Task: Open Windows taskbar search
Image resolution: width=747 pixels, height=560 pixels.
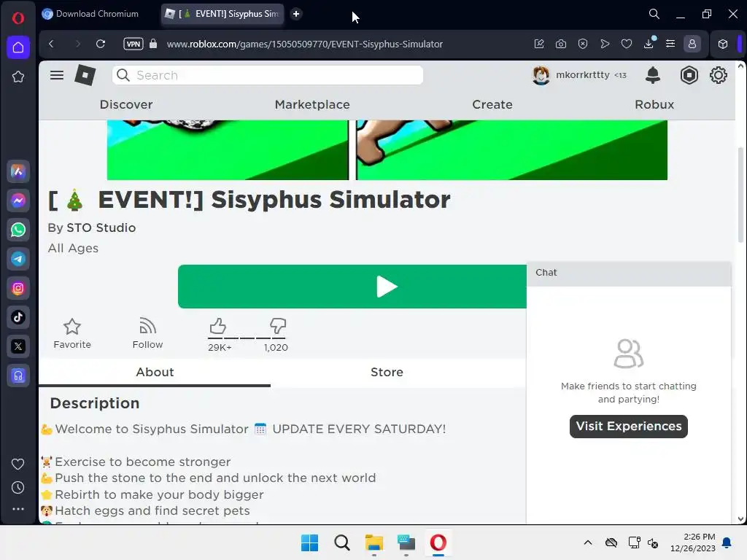Action: [341, 542]
